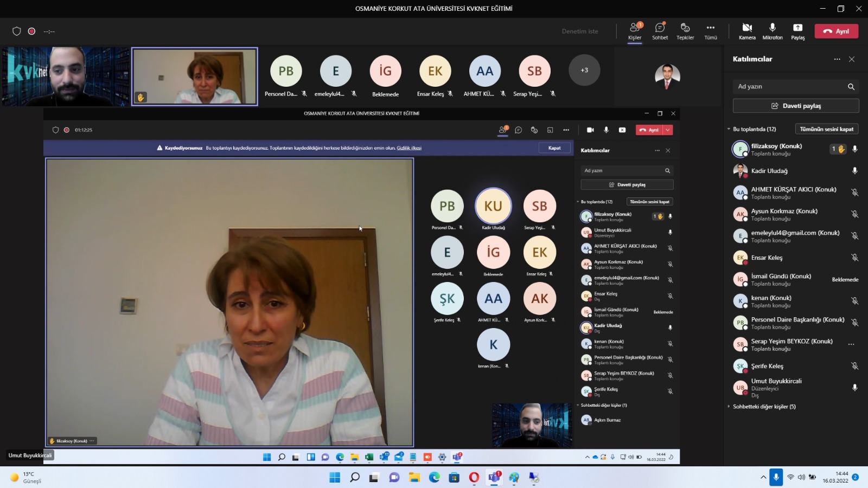This screenshot has height=488, width=868.
Task: Open the Gizlilik ilkesi link in banner
Action: [409, 148]
